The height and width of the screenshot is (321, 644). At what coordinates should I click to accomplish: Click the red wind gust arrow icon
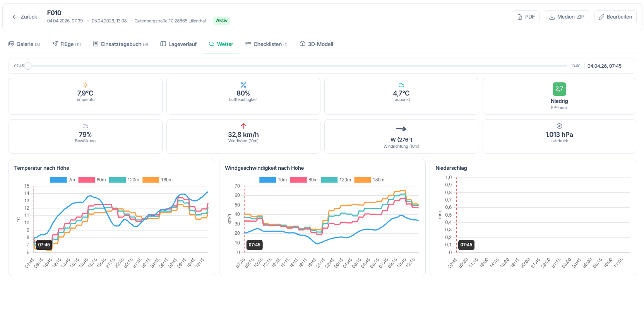point(243,126)
